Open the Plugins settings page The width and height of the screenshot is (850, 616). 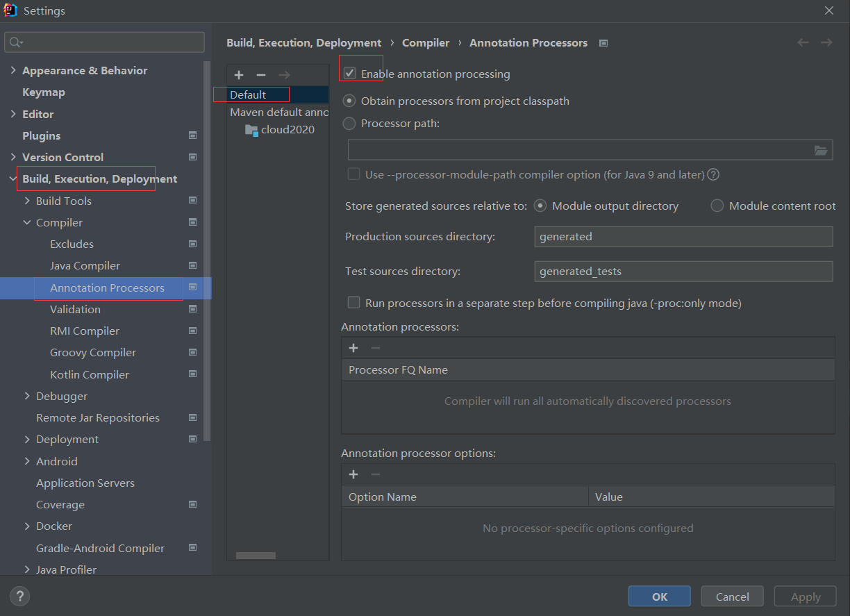(x=41, y=135)
